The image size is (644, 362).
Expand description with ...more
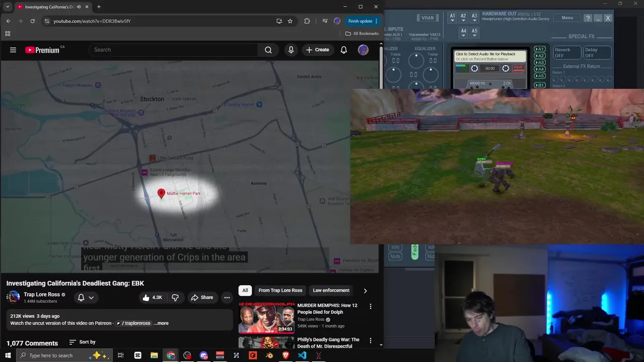point(161,323)
